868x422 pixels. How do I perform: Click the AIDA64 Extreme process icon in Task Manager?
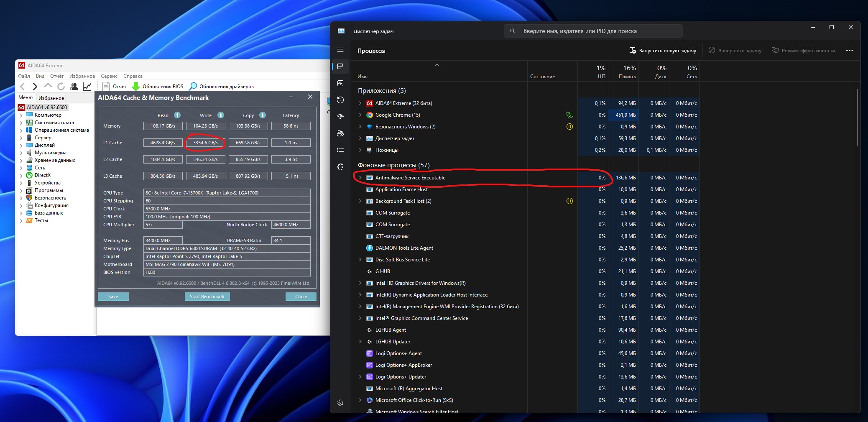click(370, 103)
